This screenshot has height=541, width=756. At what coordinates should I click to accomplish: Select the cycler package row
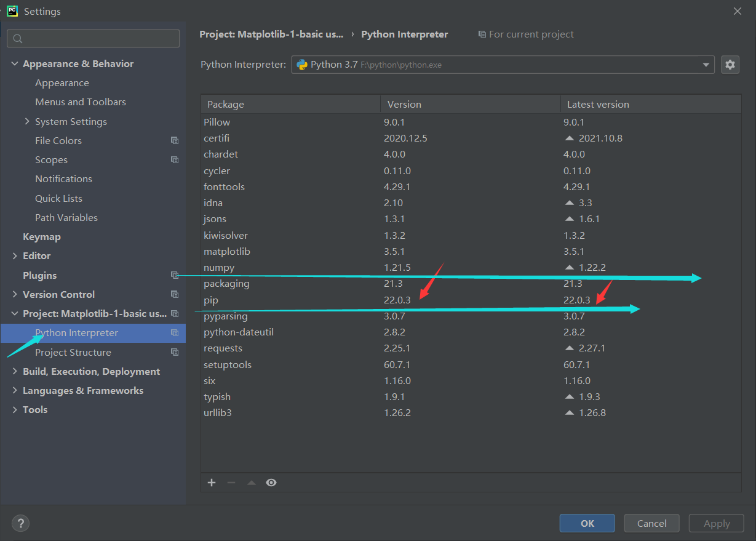click(471, 171)
